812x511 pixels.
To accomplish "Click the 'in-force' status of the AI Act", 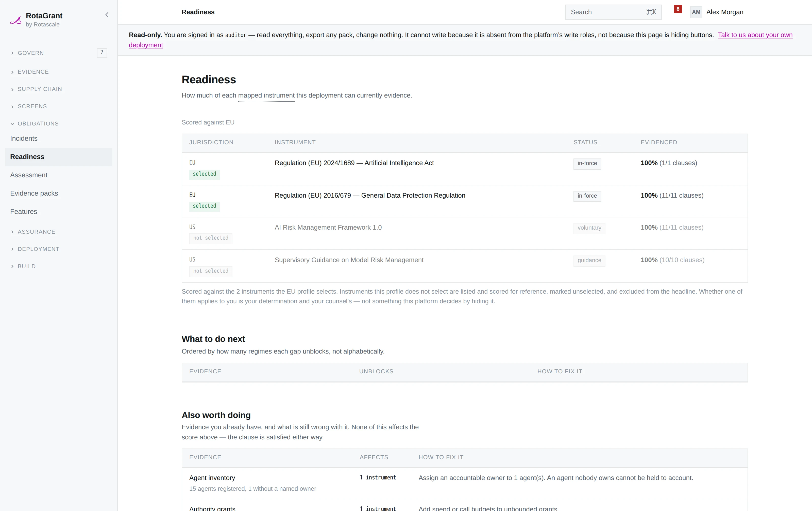I will tap(587, 164).
